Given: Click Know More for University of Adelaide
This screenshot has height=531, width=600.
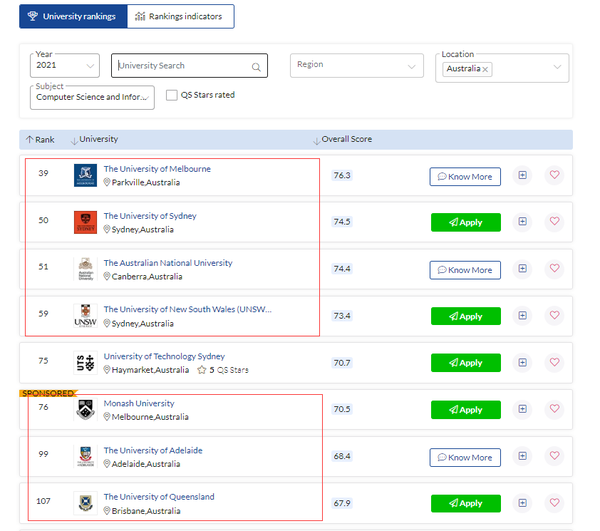Looking at the screenshot, I should pos(465,458).
